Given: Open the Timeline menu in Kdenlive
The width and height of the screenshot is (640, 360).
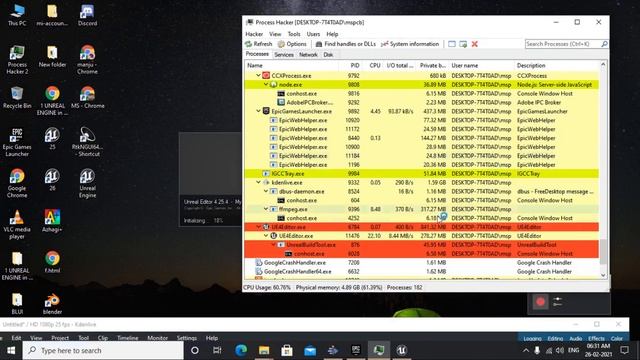Looking at the screenshot, I should (x=128, y=338).
